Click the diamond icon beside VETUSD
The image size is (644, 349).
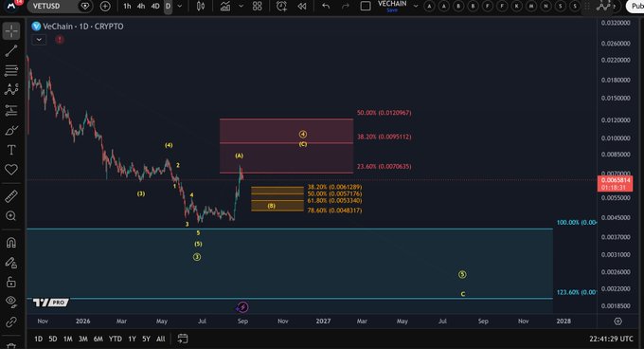pos(85,7)
